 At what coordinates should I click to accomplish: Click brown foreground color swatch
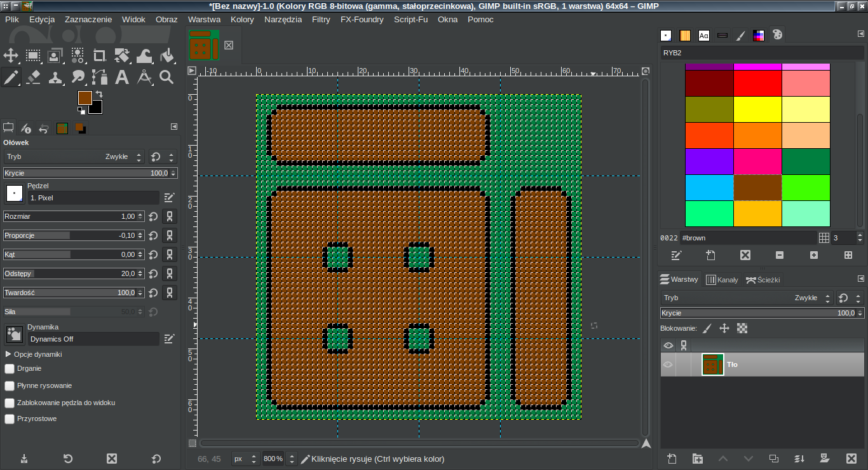pos(85,97)
